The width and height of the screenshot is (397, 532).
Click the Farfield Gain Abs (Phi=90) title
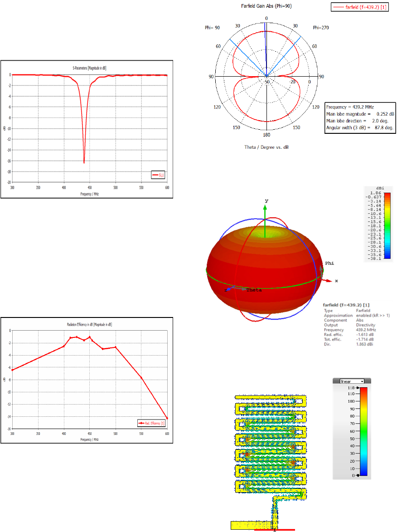[266, 6]
